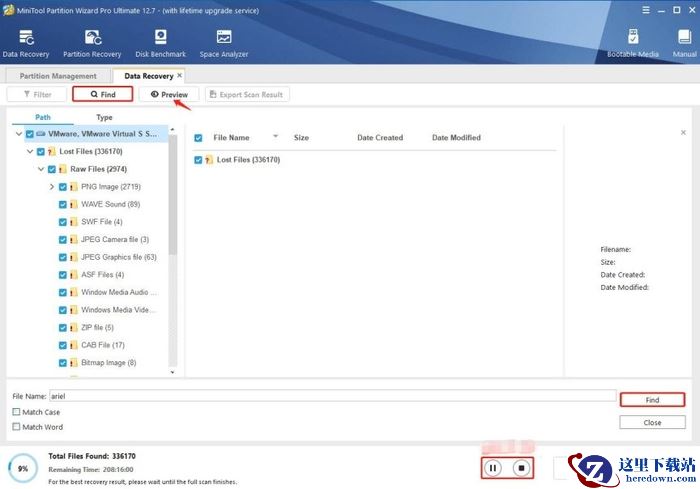The width and height of the screenshot is (700, 489).
Task: Uncheck PNG Image (2719) checkbox
Action: pos(62,187)
